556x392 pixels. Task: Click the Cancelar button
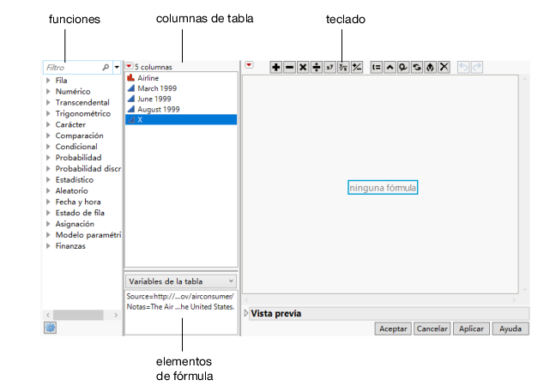coord(432,329)
